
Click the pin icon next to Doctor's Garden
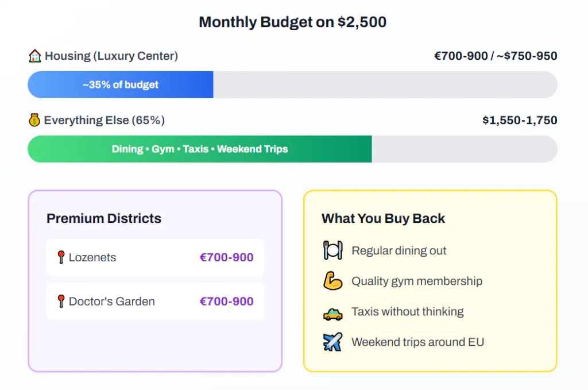coord(61,301)
